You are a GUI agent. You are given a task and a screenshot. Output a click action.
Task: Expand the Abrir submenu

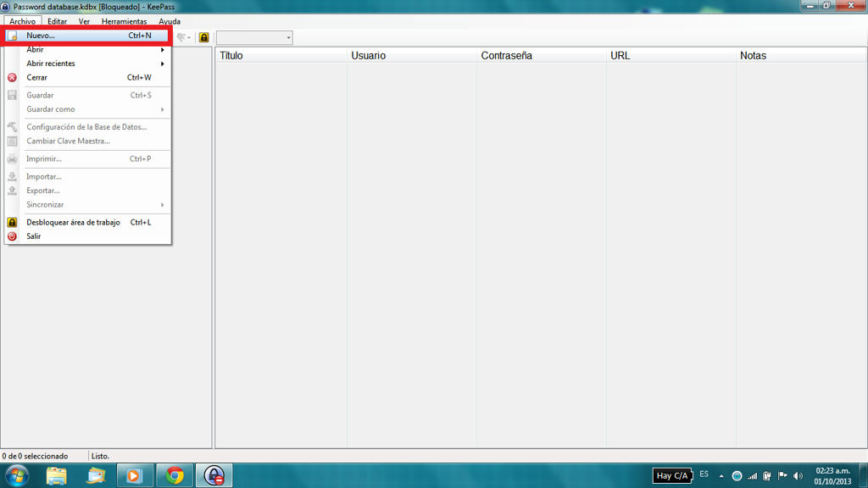[x=88, y=50]
